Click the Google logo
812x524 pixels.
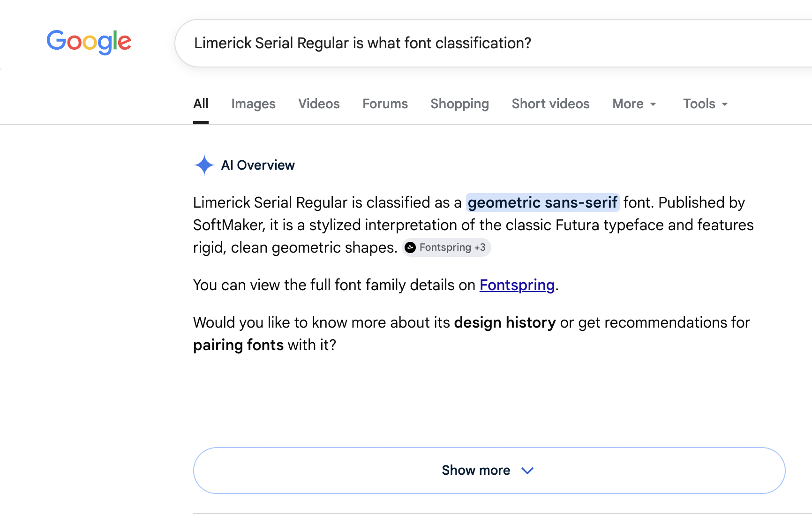[x=89, y=42]
